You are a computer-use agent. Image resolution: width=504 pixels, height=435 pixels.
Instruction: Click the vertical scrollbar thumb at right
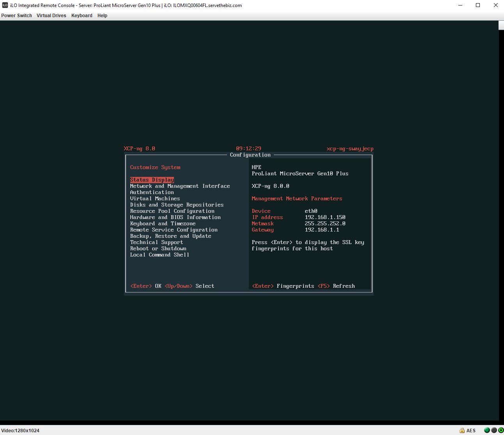501,25
